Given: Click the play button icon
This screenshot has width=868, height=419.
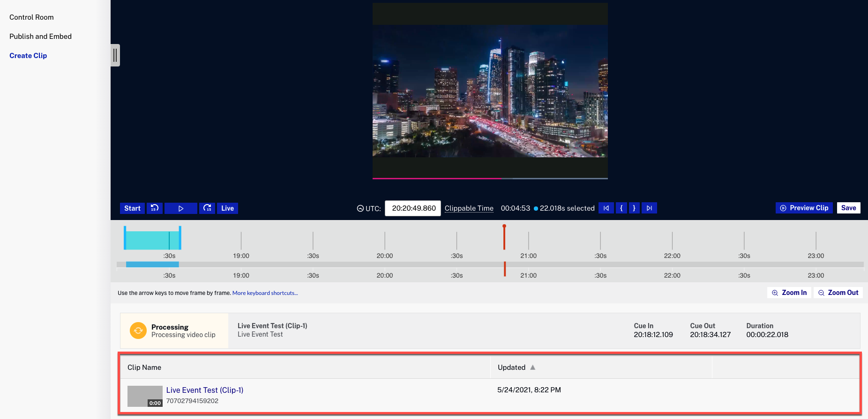Looking at the screenshot, I should 181,208.
